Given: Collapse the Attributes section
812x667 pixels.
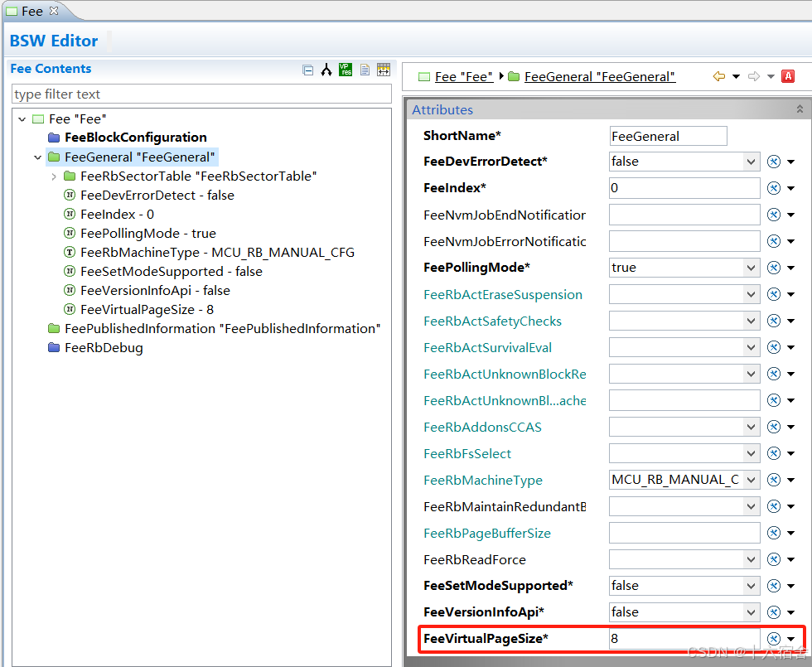Looking at the screenshot, I should tap(799, 109).
